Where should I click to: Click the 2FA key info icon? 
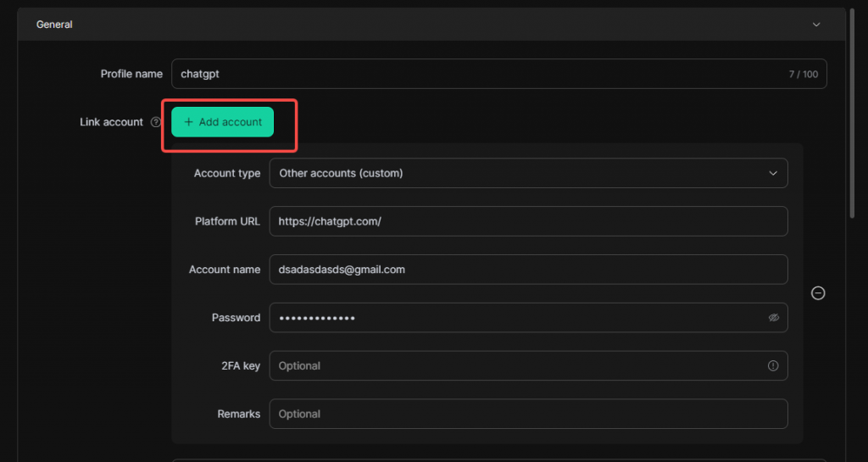coord(773,365)
